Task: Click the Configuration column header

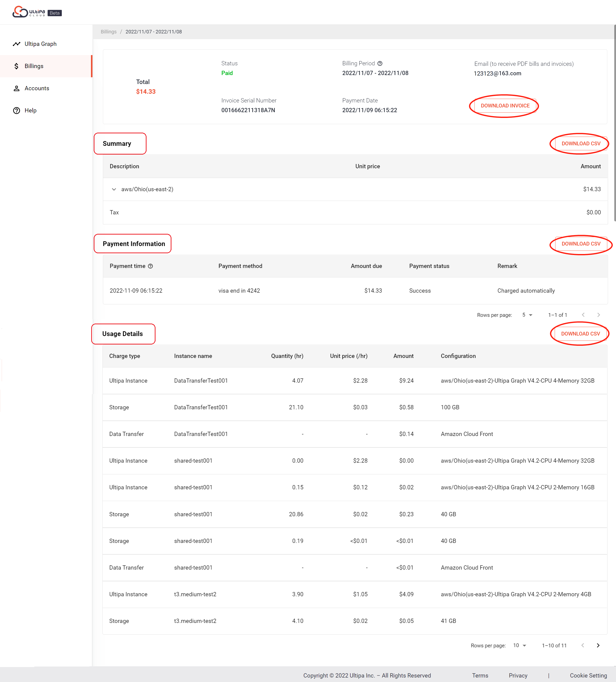Action: coord(458,356)
